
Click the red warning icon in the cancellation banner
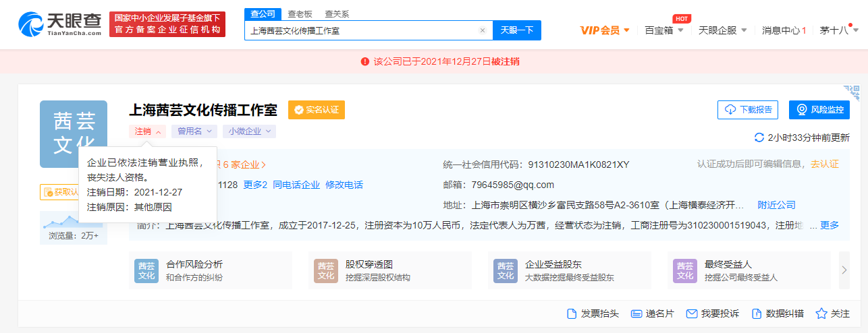coord(365,61)
